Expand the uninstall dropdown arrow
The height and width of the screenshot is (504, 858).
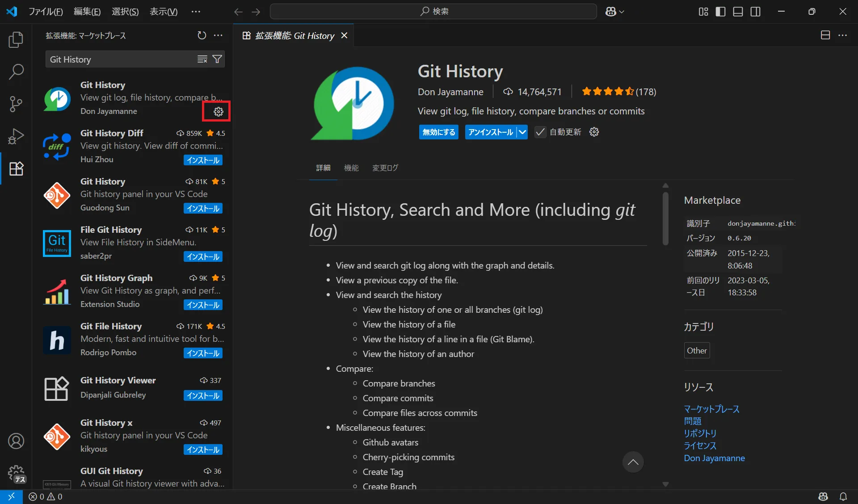click(522, 132)
